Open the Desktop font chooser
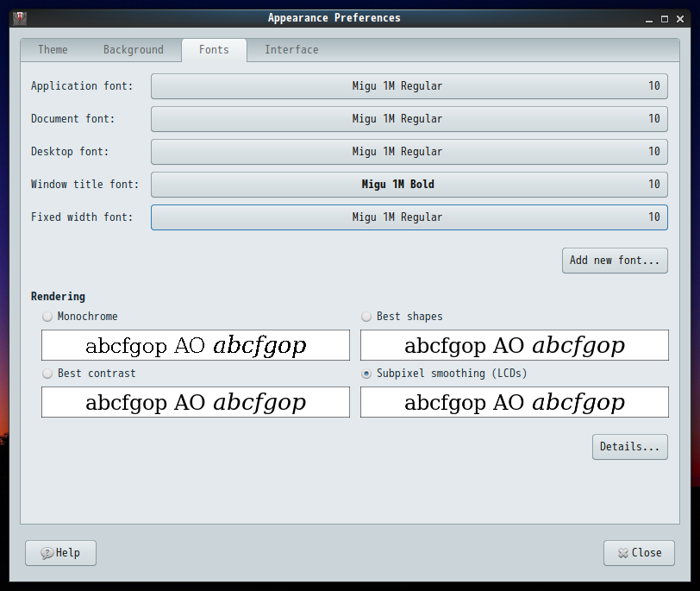 pos(409,152)
